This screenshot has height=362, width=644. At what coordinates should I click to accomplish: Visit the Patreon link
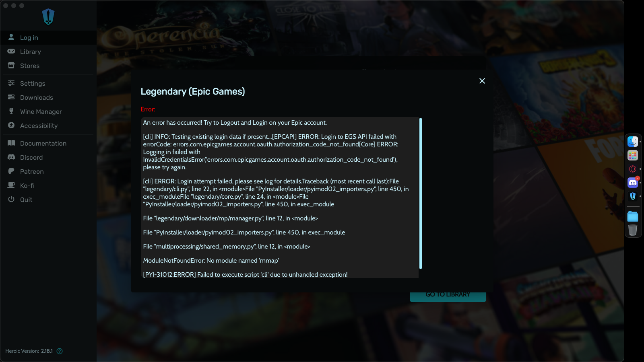[x=48, y=171]
